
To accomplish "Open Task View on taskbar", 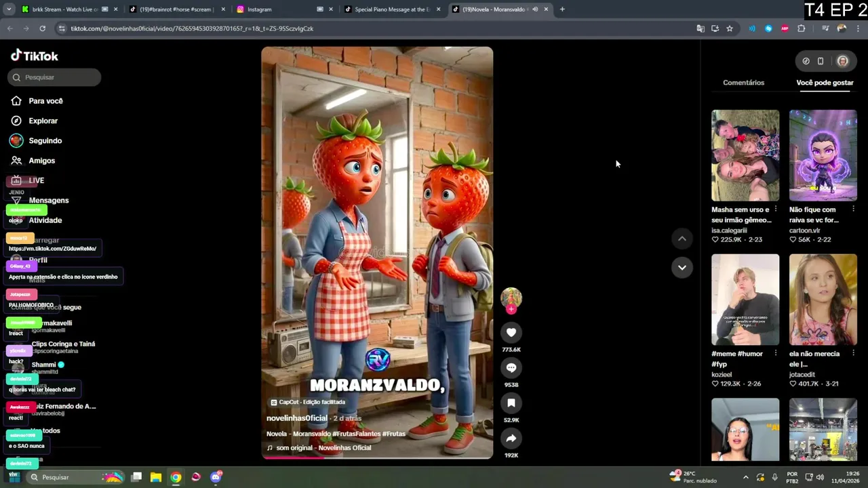I will coord(136,477).
